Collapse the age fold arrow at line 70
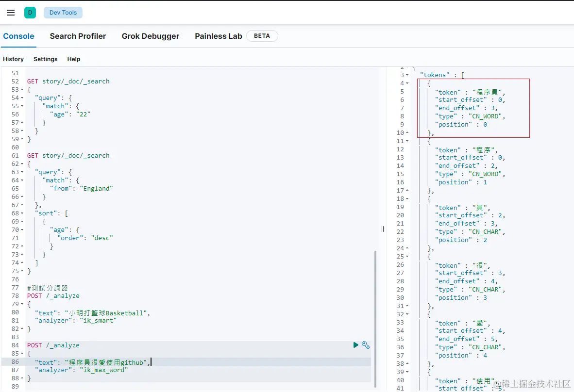 22,230
